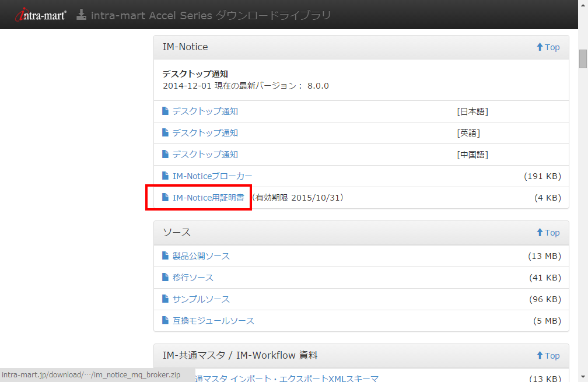Download 互換モジュールソース
Screen dimensions: 588x382
click(213, 321)
